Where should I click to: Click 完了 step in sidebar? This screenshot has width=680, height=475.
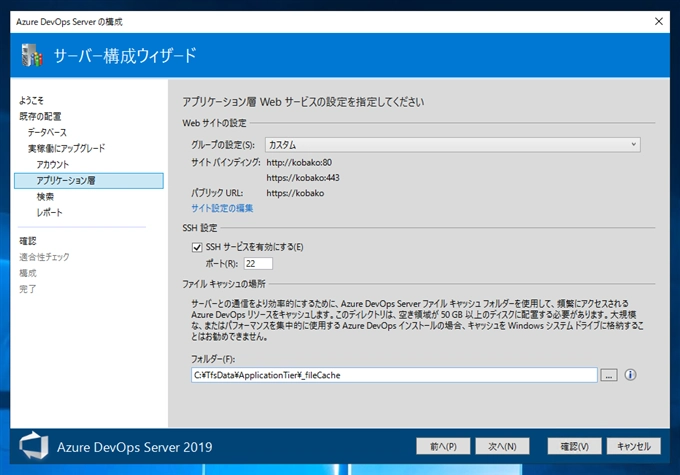tap(28, 289)
